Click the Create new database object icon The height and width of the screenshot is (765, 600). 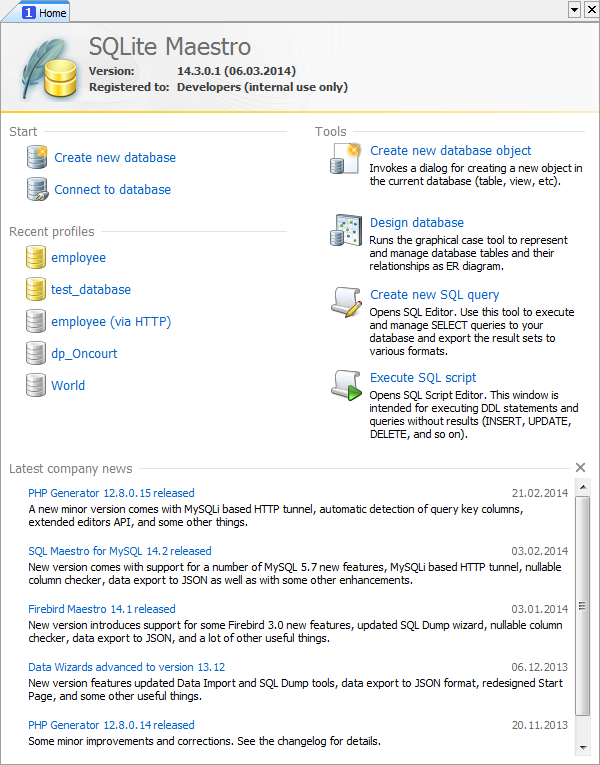pyautogui.click(x=345, y=158)
